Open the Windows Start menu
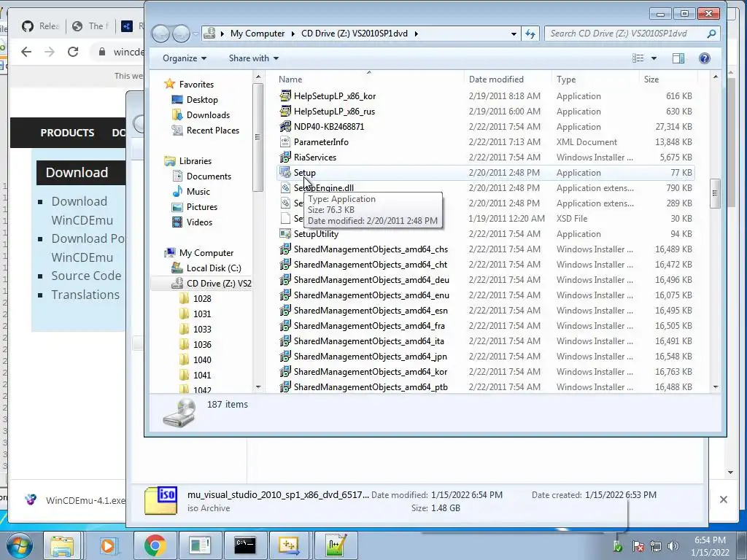747x560 pixels. point(19,545)
